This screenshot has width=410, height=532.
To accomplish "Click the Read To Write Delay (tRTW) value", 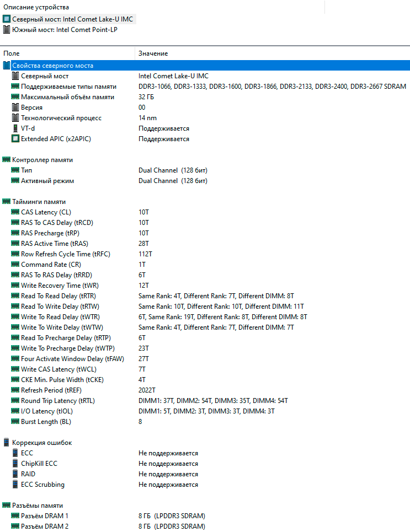I will pos(221,307).
